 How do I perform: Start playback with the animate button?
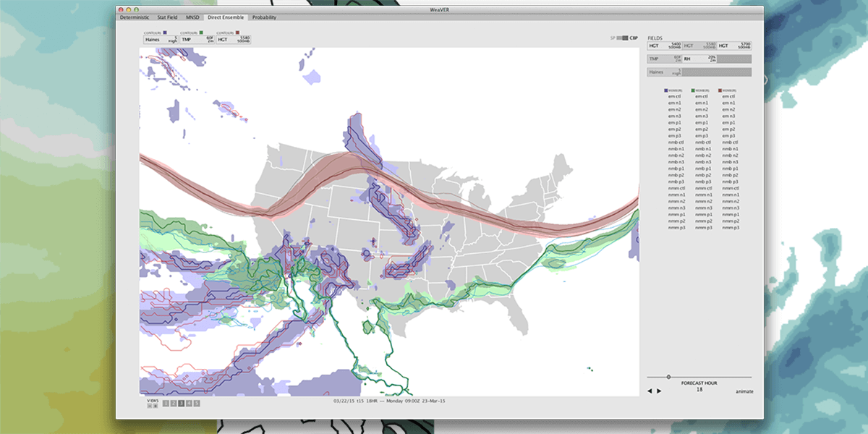744,391
